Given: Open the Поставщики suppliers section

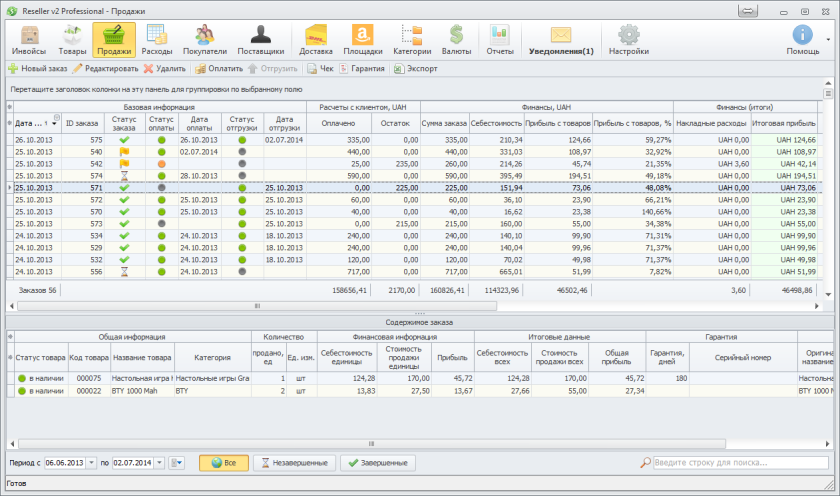Looking at the screenshot, I should click(x=260, y=40).
